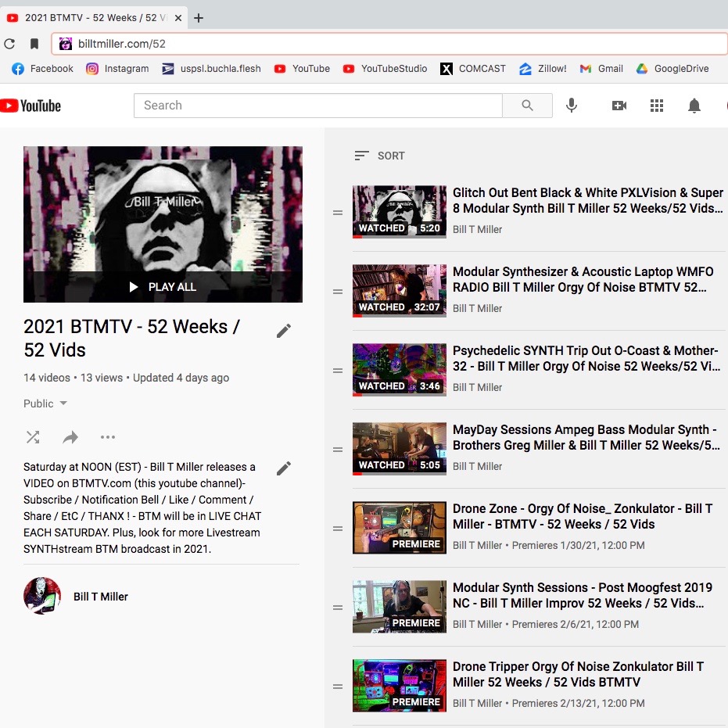Click the PLAY ALL button
Image resolution: width=728 pixels, height=728 pixels.
(x=163, y=286)
